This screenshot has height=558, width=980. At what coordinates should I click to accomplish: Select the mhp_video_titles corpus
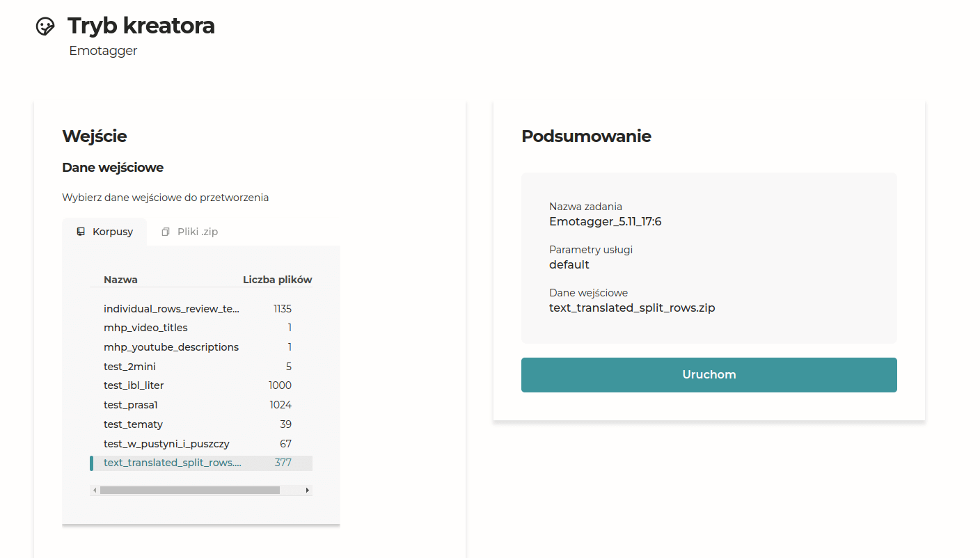201,328
